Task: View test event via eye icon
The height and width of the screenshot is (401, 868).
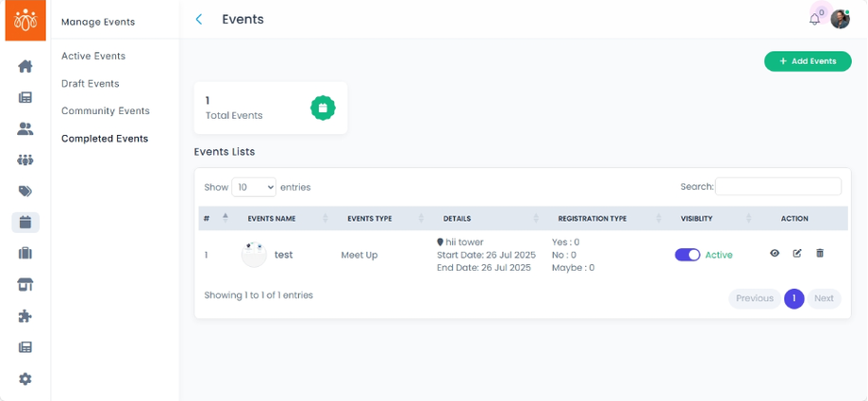Action: point(775,254)
